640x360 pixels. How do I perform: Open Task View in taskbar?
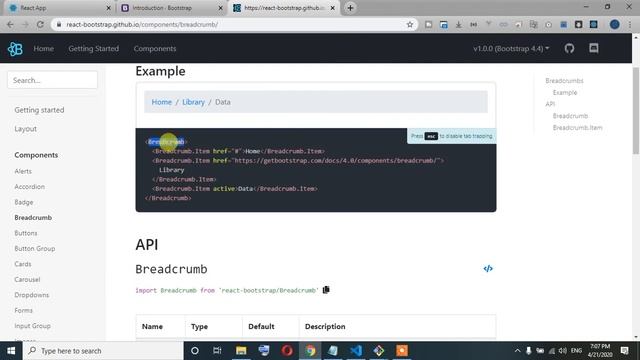pos(217,351)
